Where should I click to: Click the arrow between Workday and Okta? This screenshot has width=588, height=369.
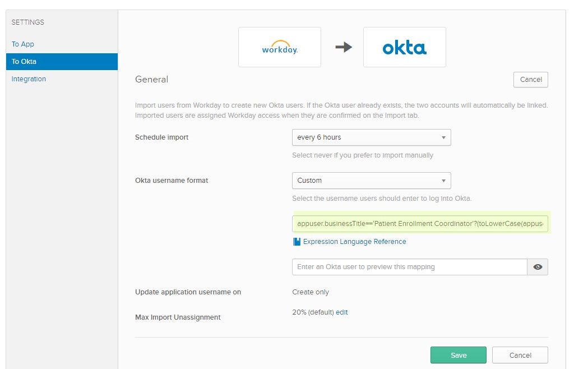point(343,48)
